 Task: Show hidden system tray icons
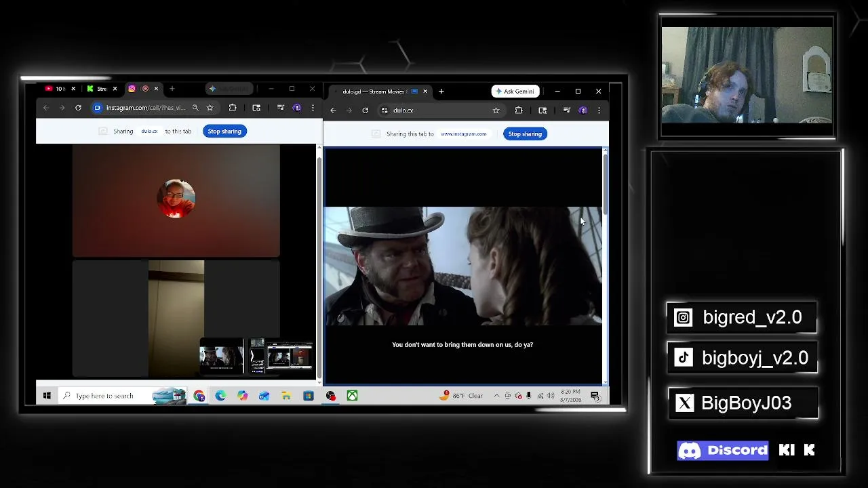(x=497, y=396)
